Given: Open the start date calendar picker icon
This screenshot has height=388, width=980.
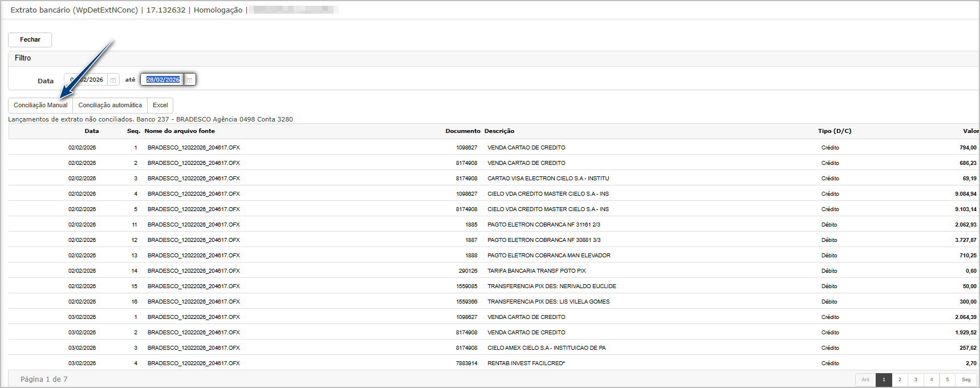Looking at the screenshot, I should (113, 80).
